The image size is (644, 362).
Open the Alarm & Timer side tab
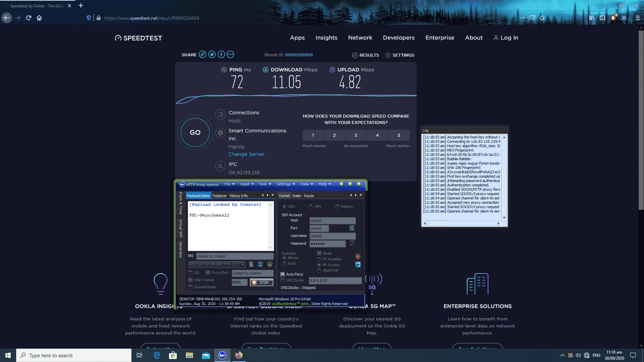click(x=180, y=203)
